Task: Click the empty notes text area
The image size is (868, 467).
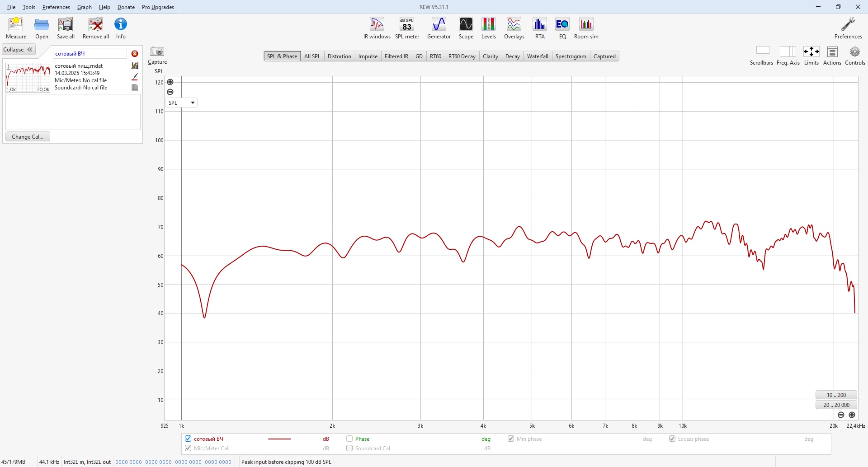Action: click(73, 112)
